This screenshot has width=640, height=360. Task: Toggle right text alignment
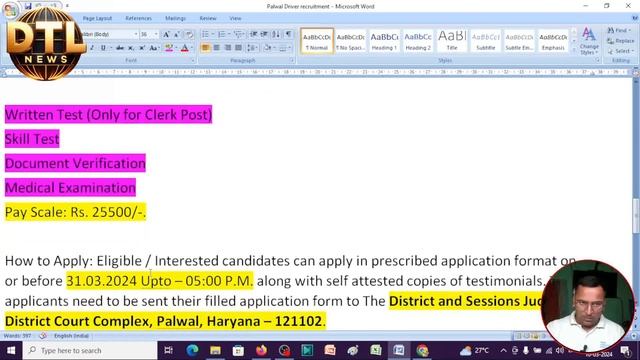[x=227, y=48]
